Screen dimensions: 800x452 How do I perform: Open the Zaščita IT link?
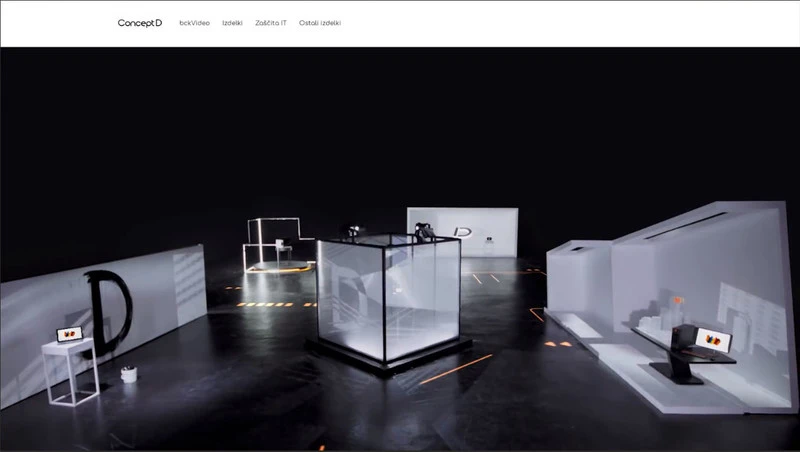(x=270, y=23)
